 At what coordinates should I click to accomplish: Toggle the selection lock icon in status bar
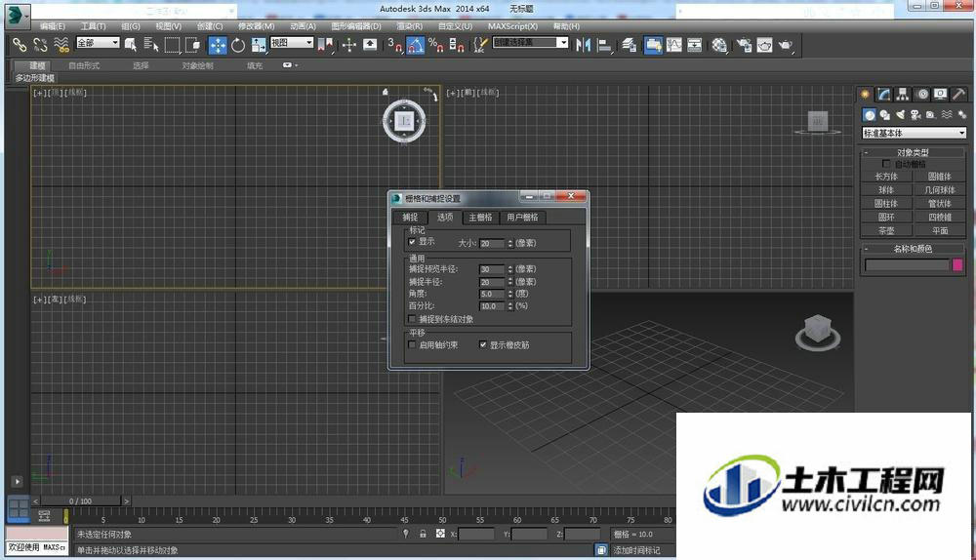click(423, 534)
